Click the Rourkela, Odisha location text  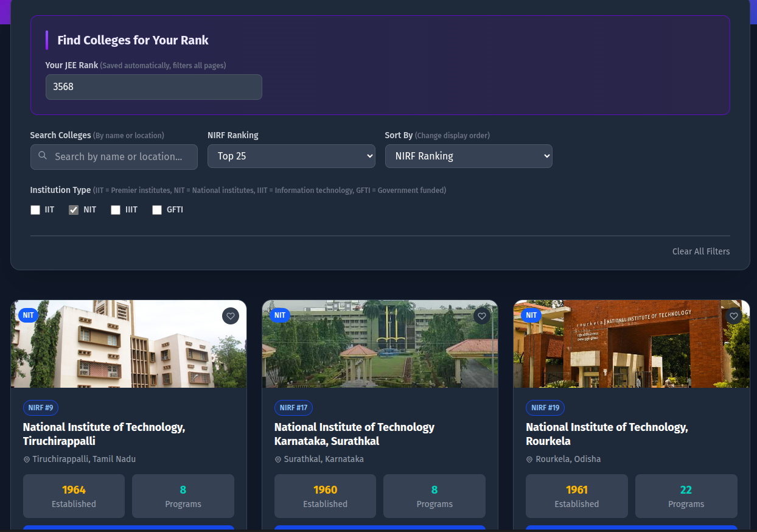click(568, 460)
